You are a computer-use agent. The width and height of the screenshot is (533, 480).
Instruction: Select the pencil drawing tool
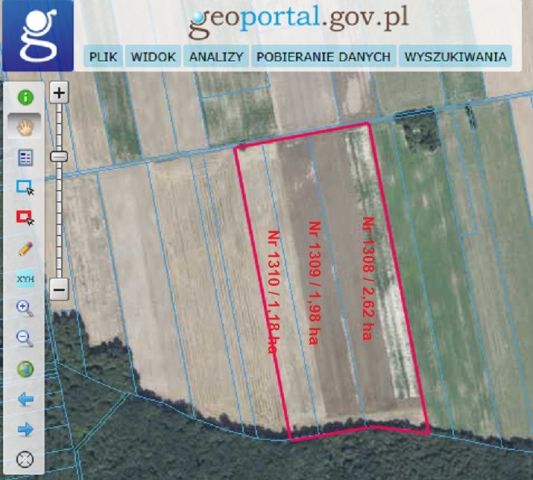26,249
